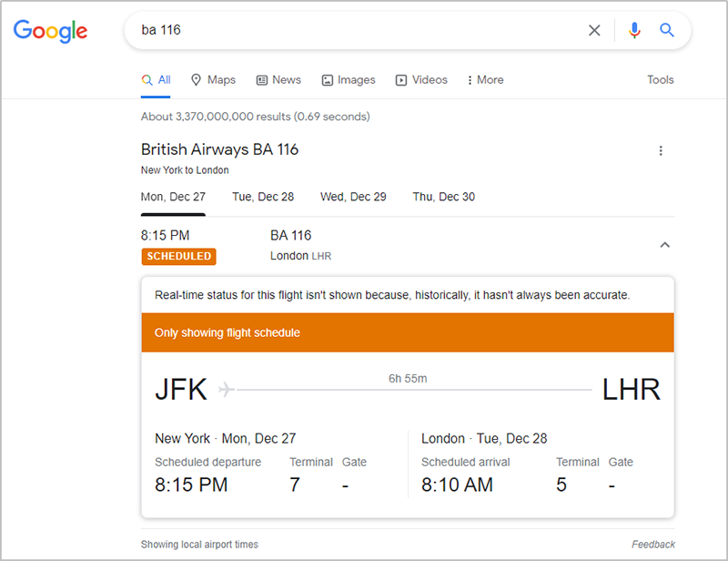Switch to News results tab
Viewport: 728px width, 561px height.
278,80
